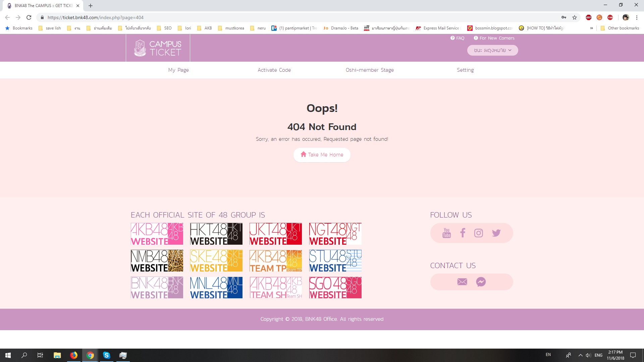Open the SEO bookmark folder
The image size is (644, 362).
[164, 28]
